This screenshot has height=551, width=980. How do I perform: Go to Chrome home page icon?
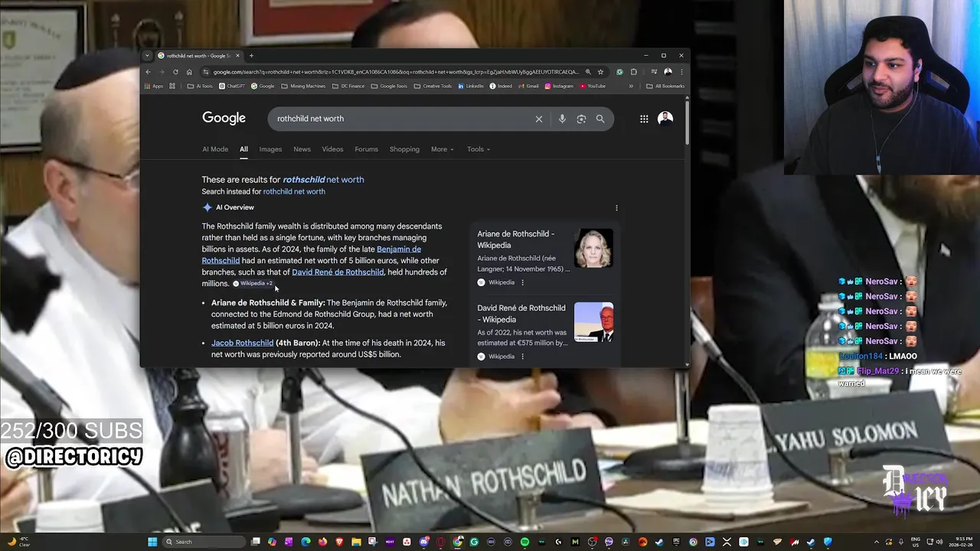[x=189, y=72]
